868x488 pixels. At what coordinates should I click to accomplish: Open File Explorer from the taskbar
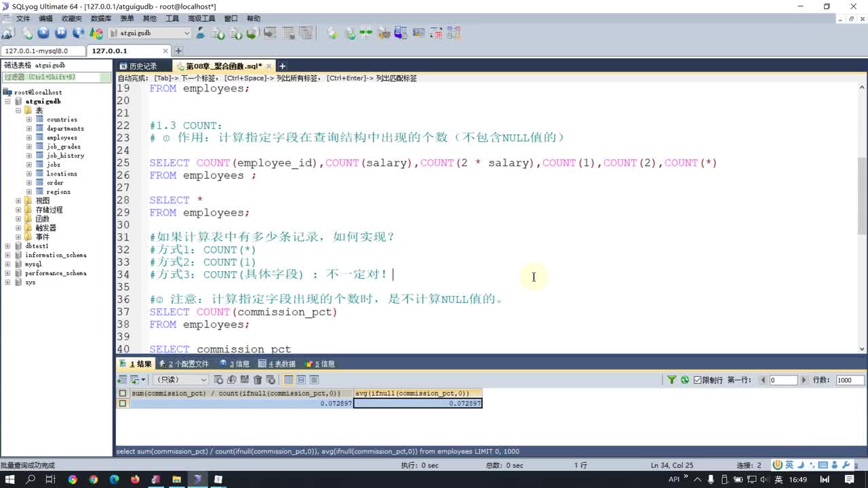[x=176, y=479]
